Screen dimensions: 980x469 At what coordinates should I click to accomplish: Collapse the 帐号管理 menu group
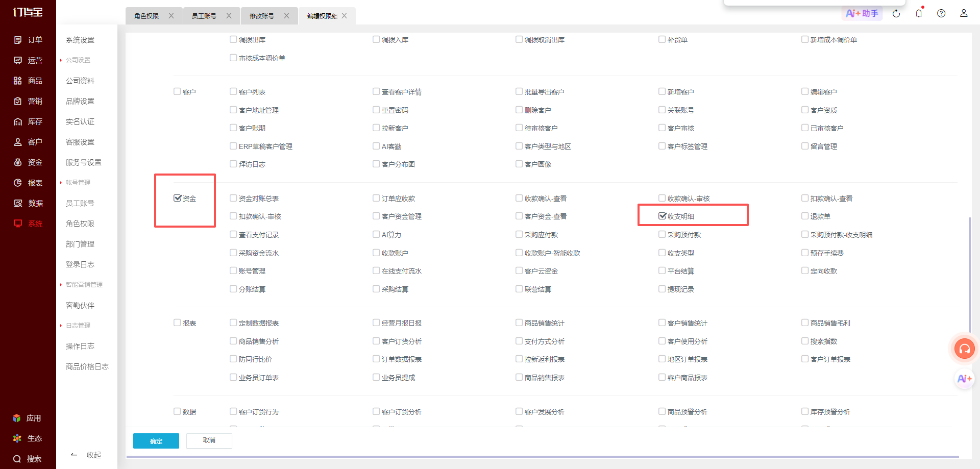tap(78, 183)
